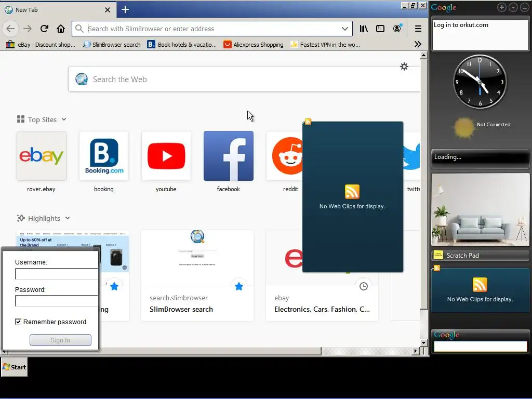
Task: Open the hamburger application menu
Action: (x=418, y=29)
